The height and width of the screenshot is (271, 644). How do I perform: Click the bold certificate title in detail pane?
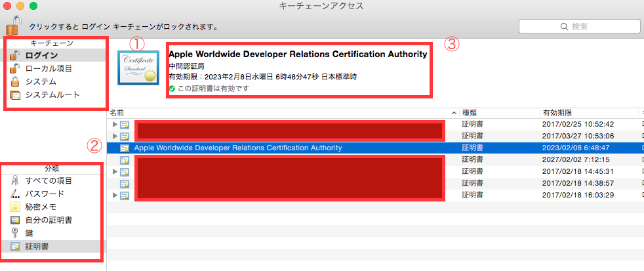click(298, 54)
